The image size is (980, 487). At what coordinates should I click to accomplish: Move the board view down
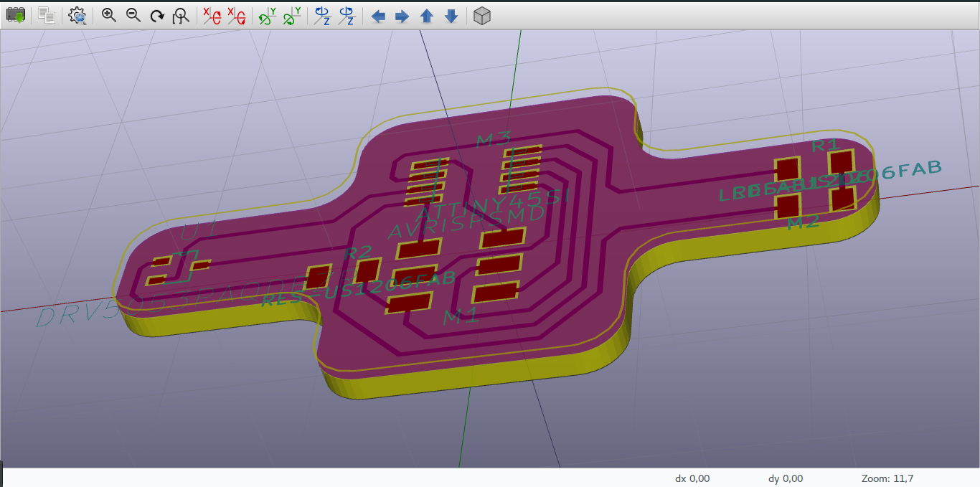[451, 16]
